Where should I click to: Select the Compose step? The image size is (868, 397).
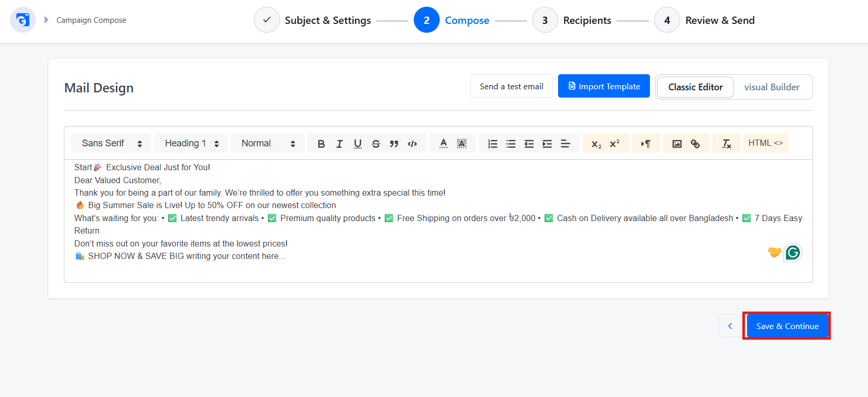(x=452, y=20)
